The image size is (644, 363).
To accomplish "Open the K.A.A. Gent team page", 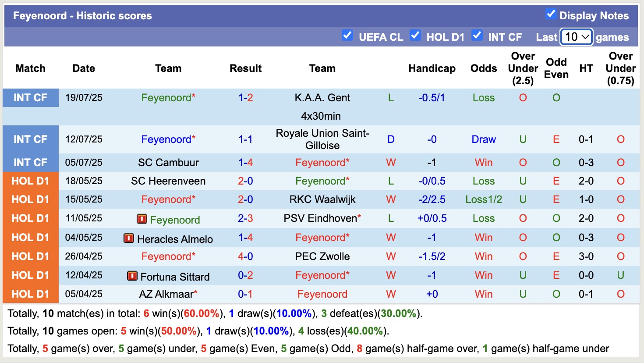I will 322,98.
